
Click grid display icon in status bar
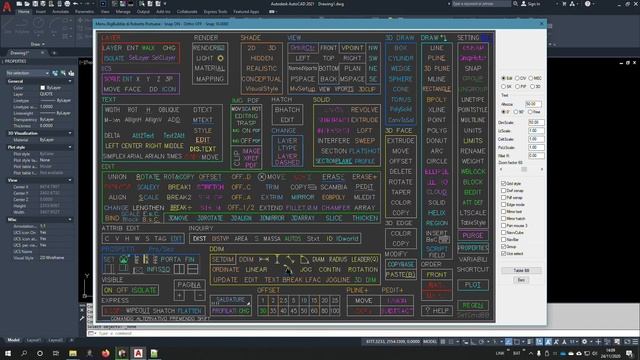coord(443,342)
